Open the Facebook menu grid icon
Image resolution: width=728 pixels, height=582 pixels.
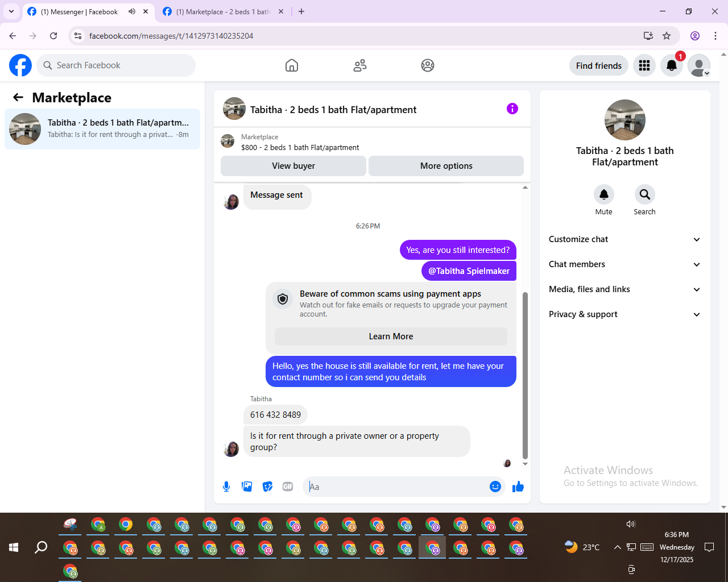[644, 65]
